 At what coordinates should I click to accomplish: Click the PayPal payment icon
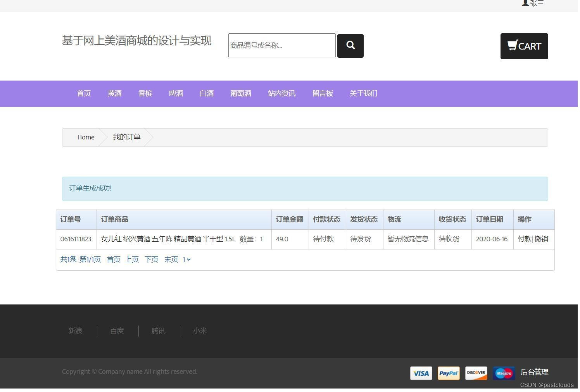tap(448, 373)
